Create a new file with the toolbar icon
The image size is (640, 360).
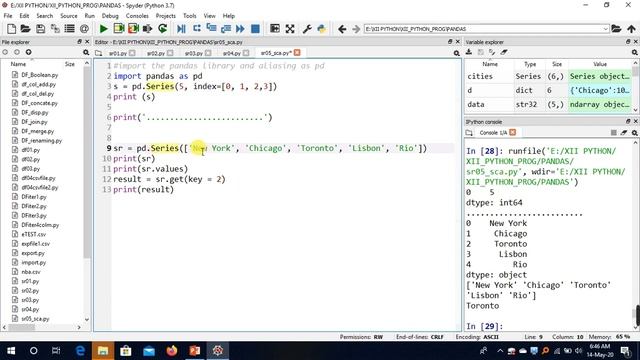point(11,29)
